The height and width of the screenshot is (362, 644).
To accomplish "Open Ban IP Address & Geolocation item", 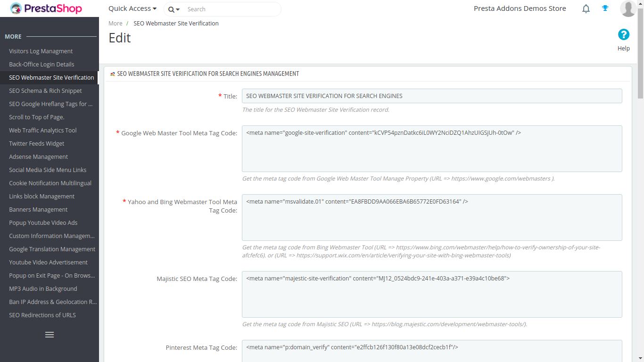I will [x=50, y=302].
